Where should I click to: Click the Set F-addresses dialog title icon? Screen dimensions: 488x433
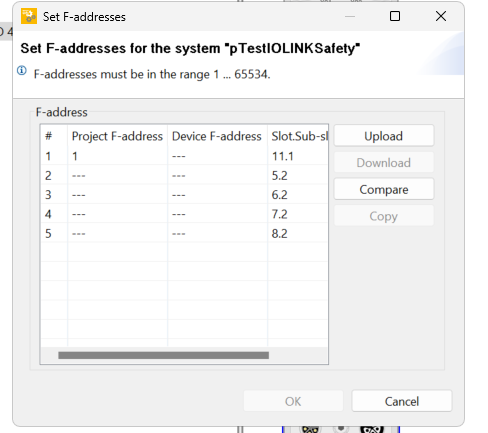(x=29, y=16)
